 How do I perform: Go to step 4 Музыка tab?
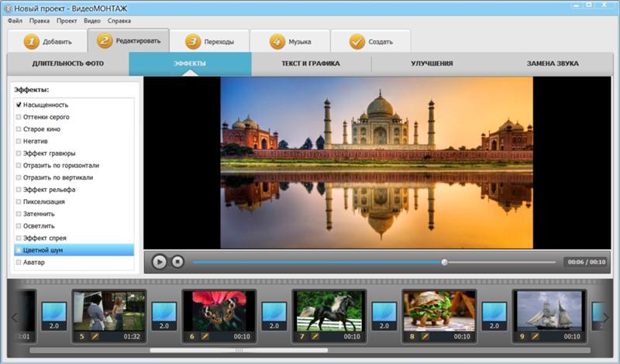coord(290,41)
